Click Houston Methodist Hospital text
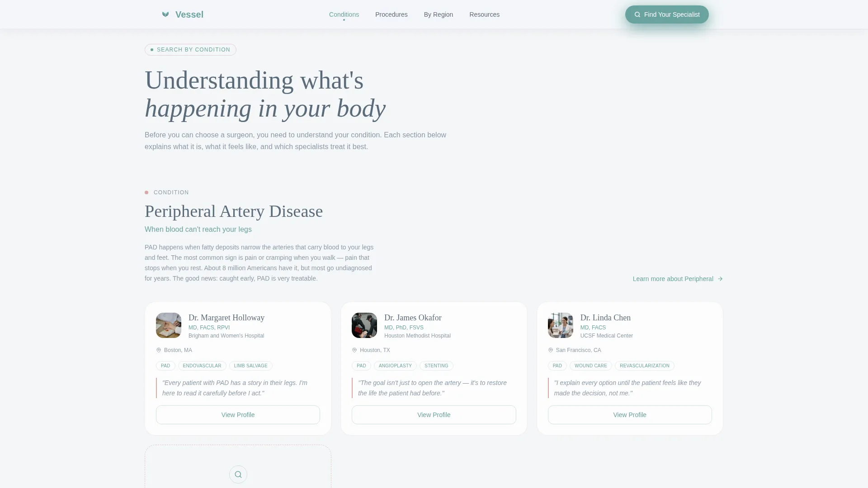The image size is (868, 488). tap(417, 336)
